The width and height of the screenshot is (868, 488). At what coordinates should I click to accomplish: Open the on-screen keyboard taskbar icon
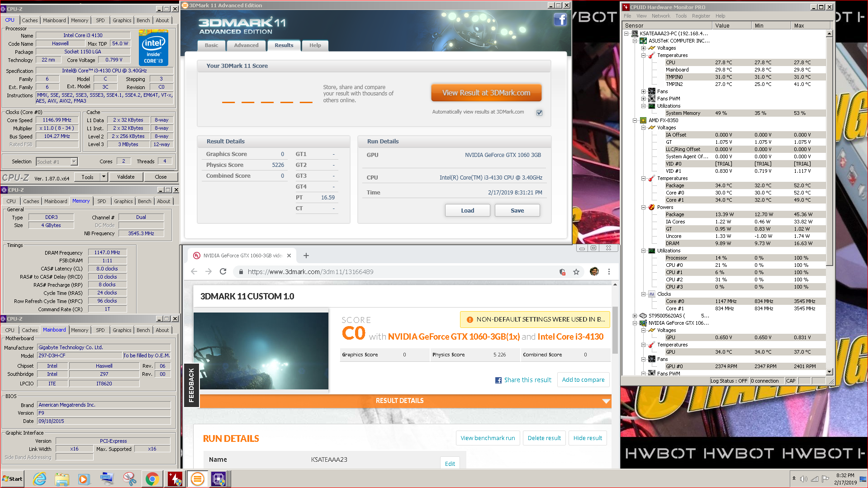click(107, 479)
